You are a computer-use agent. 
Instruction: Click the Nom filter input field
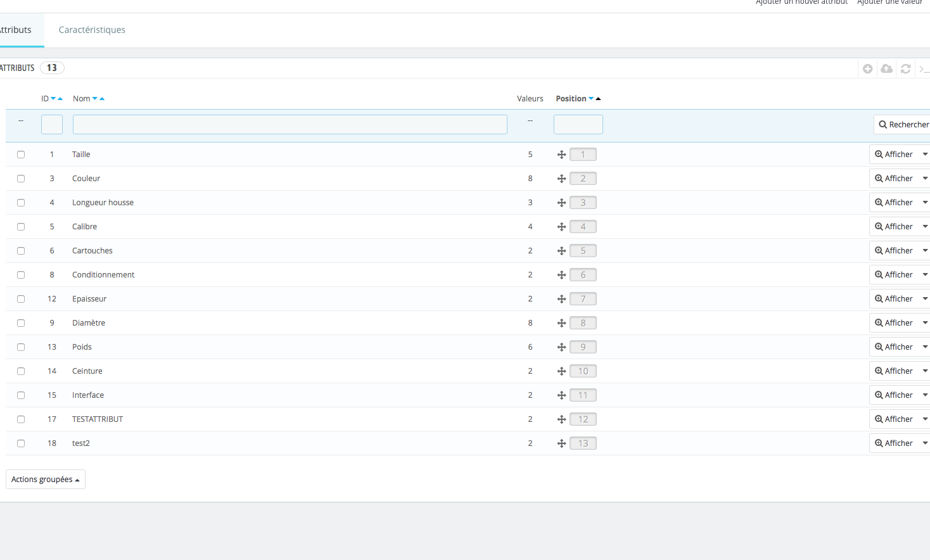pos(290,125)
